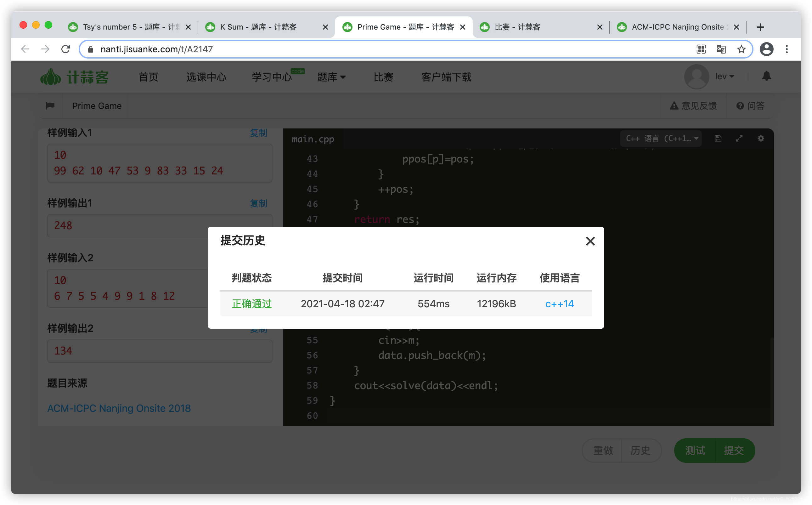812x505 pixels.
Task: Reload the page
Action: (x=66, y=49)
